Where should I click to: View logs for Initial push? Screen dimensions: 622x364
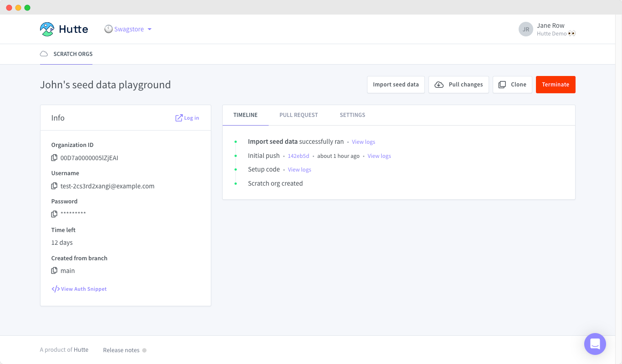point(379,156)
